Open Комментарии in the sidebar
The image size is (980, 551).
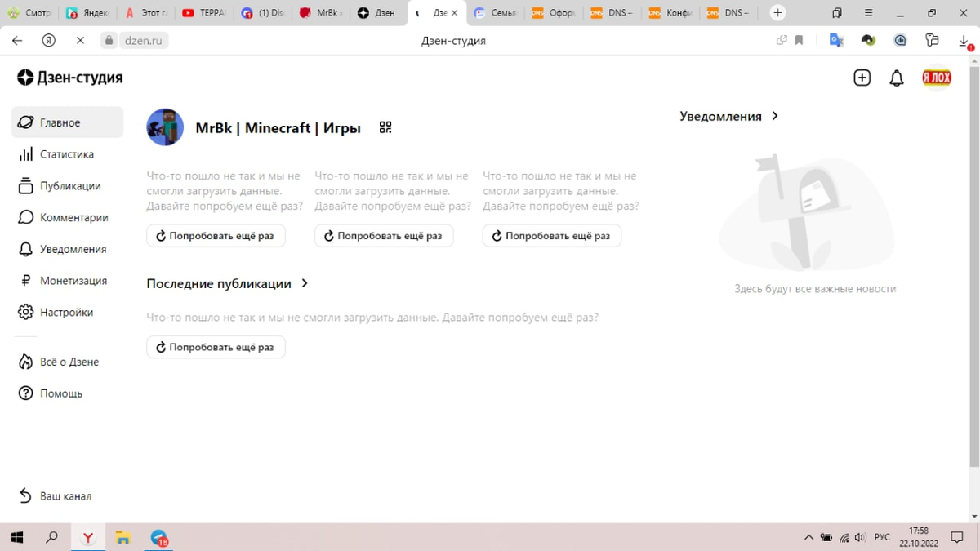click(68, 218)
